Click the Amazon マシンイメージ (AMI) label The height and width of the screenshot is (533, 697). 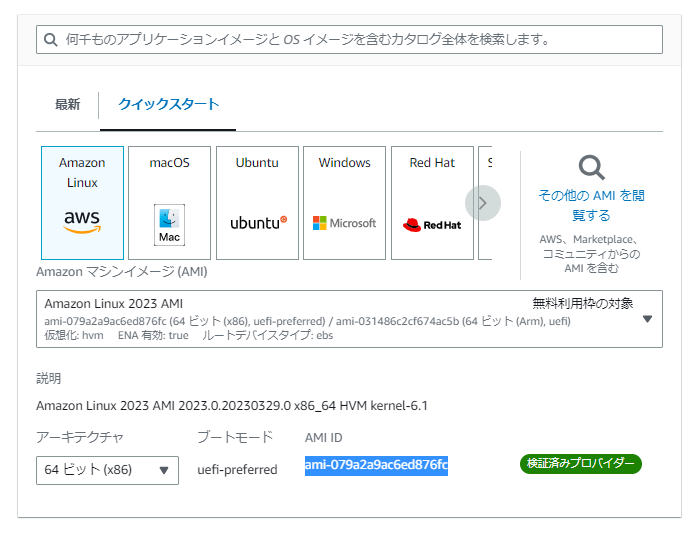pos(122,271)
